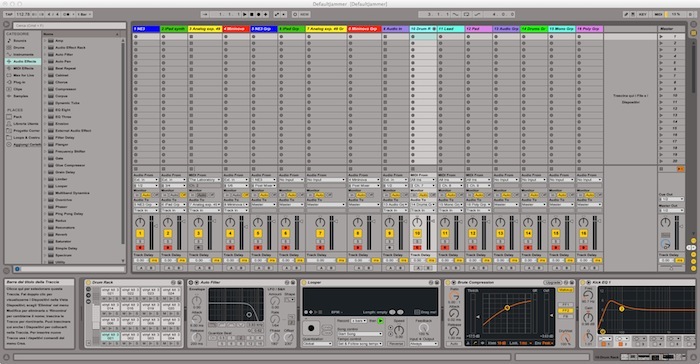700x364 pixels.
Task: Turn off the Looper device activator
Action: 303,282
